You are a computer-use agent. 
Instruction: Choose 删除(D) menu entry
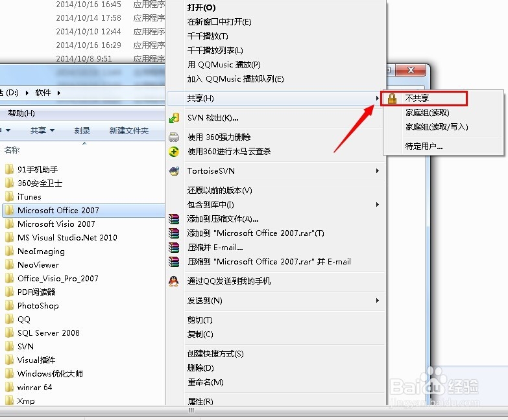[x=200, y=368]
